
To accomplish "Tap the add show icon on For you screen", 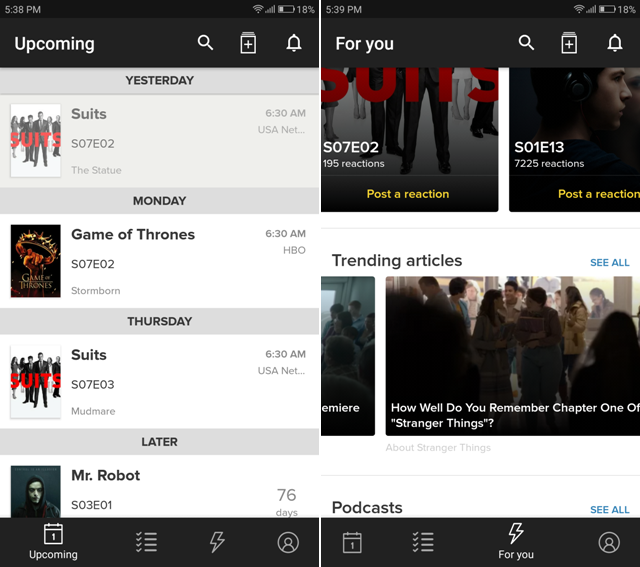I will (x=569, y=43).
